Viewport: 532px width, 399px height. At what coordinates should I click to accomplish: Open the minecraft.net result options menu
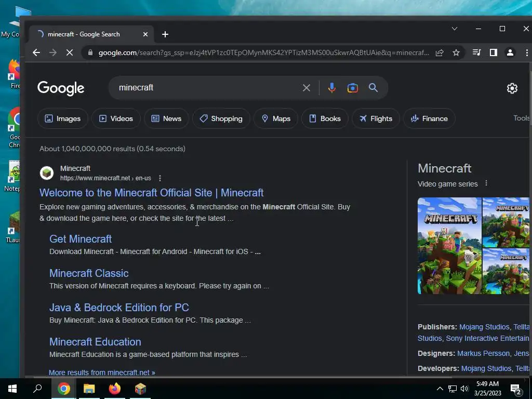(160, 178)
